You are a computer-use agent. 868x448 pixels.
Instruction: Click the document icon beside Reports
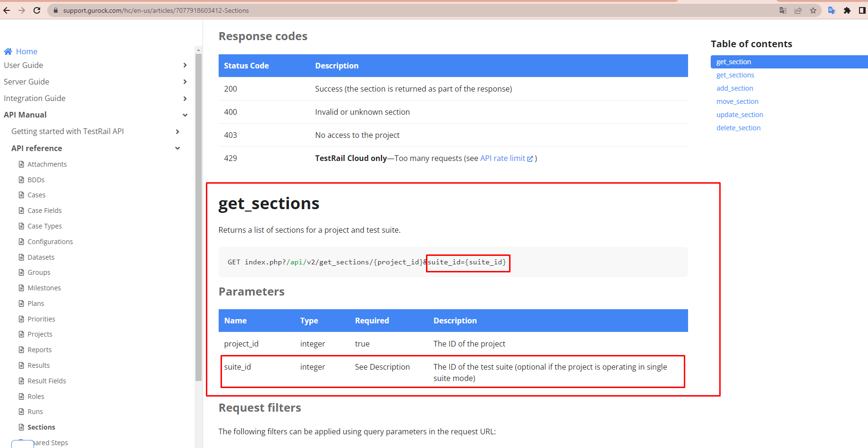tap(21, 350)
